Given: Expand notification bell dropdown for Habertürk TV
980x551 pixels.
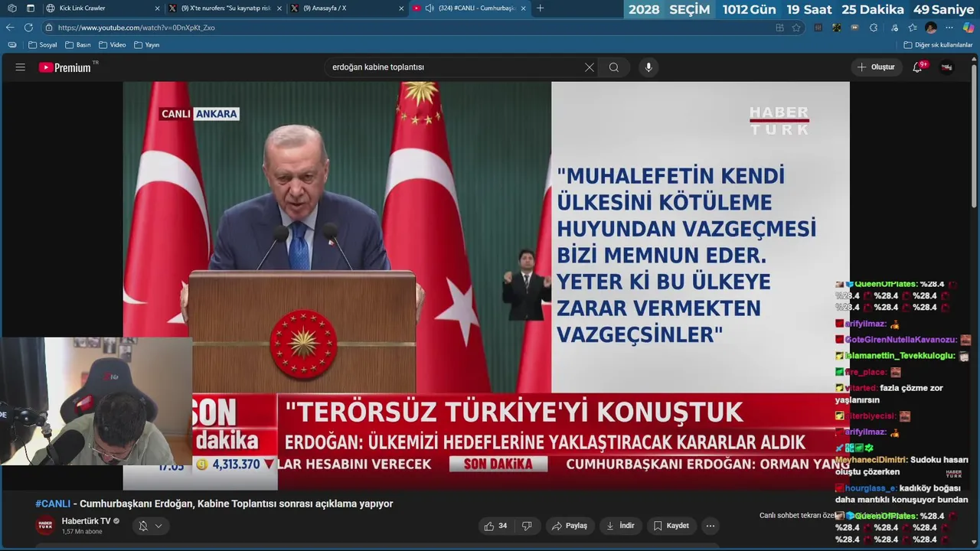Looking at the screenshot, I should [150, 526].
